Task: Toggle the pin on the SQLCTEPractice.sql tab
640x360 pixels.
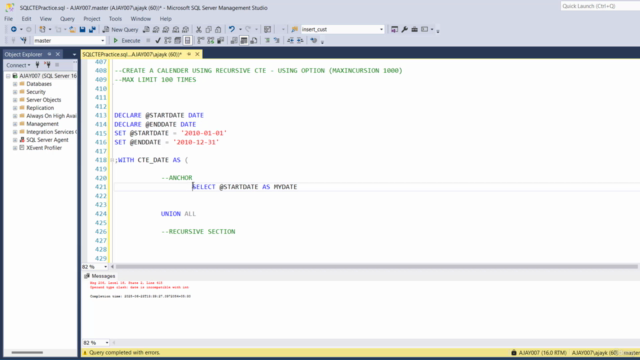Action: pos(189,54)
